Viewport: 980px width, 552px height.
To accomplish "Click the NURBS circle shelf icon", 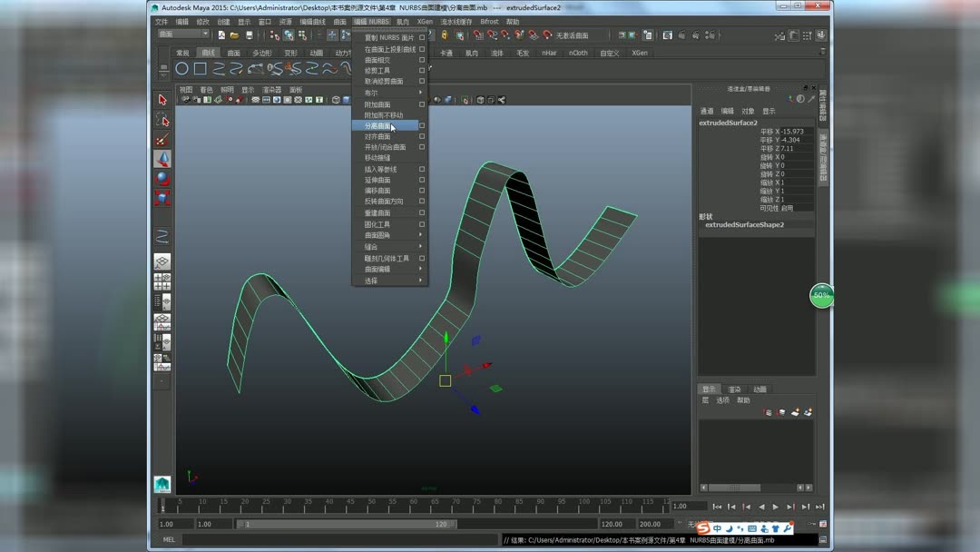I will pyautogui.click(x=181, y=69).
